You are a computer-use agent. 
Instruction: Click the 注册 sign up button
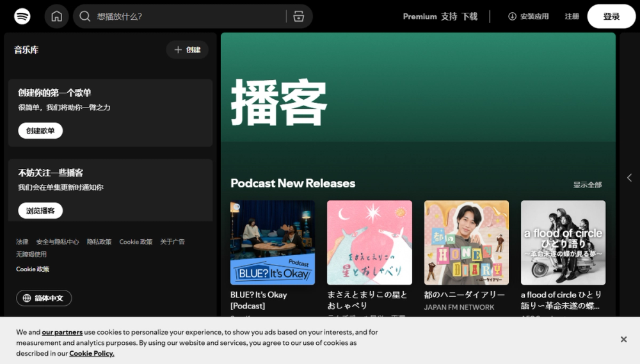pyautogui.click(x=572, y=17)
